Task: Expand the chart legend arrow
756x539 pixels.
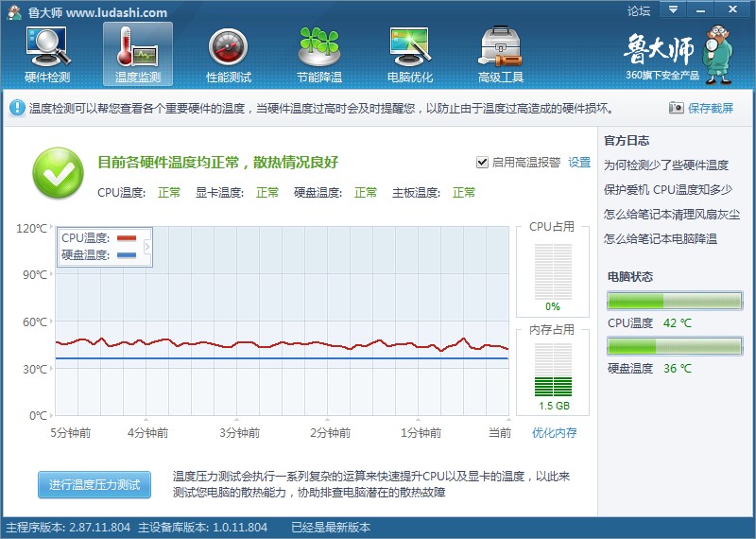Action: [x=146, y=247]
